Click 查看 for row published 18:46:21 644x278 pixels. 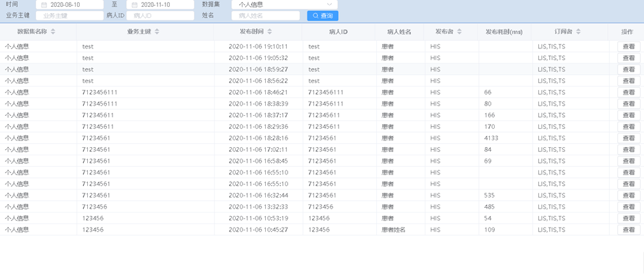(629, 93)
